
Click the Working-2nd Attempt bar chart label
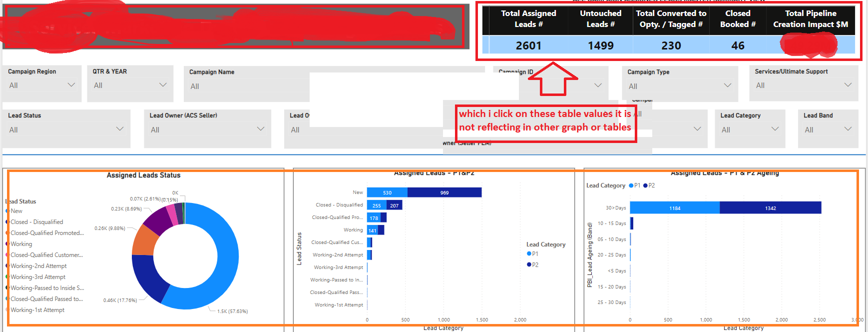point(338,255)
